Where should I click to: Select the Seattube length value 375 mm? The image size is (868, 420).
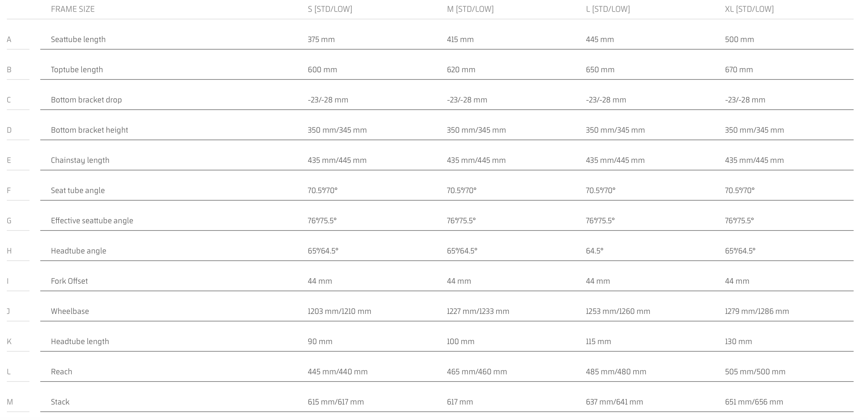point(321,40)
